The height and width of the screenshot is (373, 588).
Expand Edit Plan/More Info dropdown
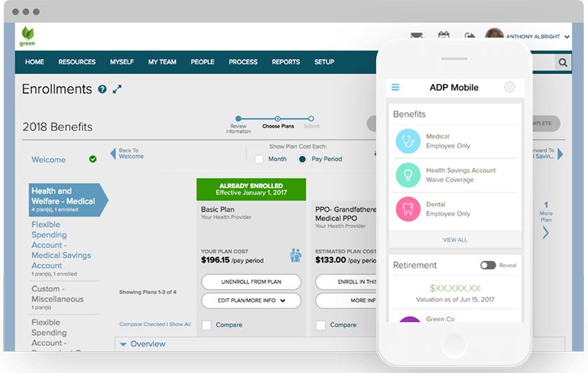[x=251, y=300]
